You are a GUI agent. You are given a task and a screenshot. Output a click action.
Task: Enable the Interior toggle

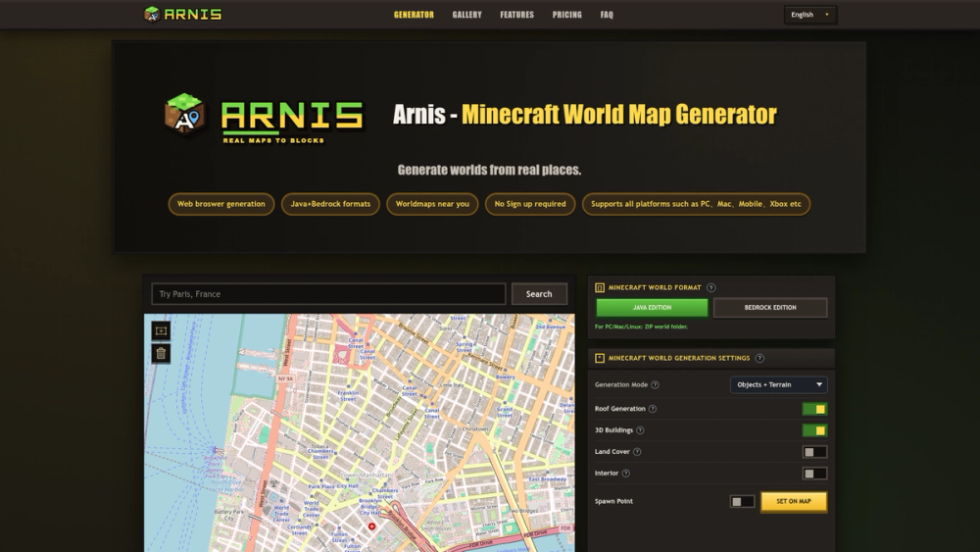tap(814, 474)
